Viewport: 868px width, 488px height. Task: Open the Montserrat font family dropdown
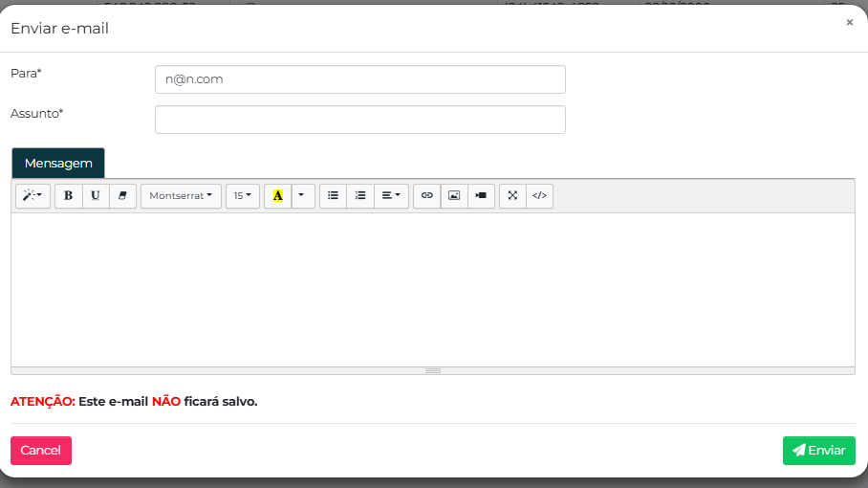[181, 195]
